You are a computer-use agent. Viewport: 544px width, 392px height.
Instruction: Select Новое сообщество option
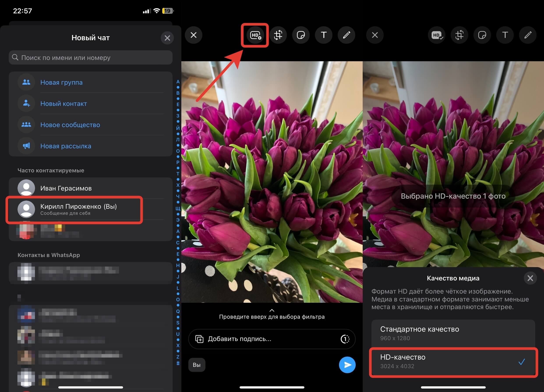point(70,125)
